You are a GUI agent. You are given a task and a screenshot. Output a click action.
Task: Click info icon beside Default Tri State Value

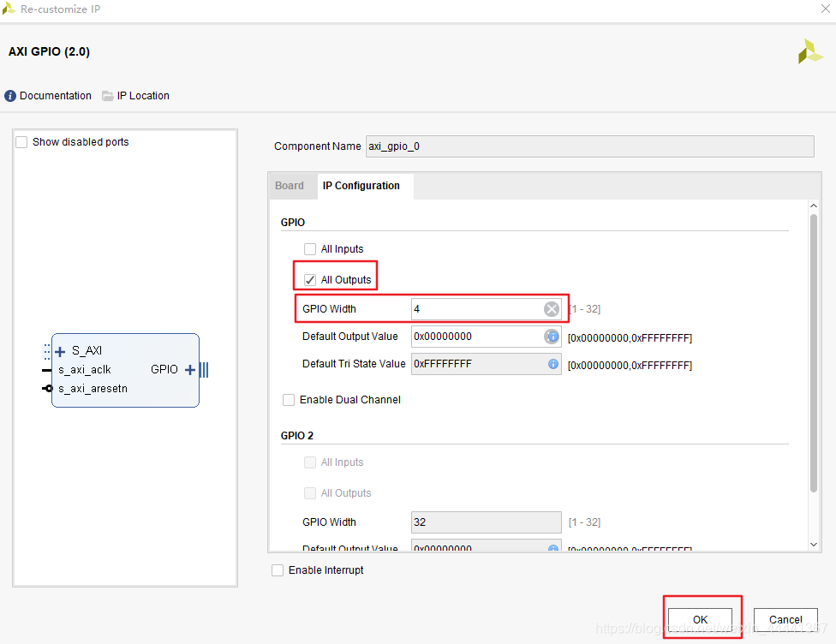point(553,364)
